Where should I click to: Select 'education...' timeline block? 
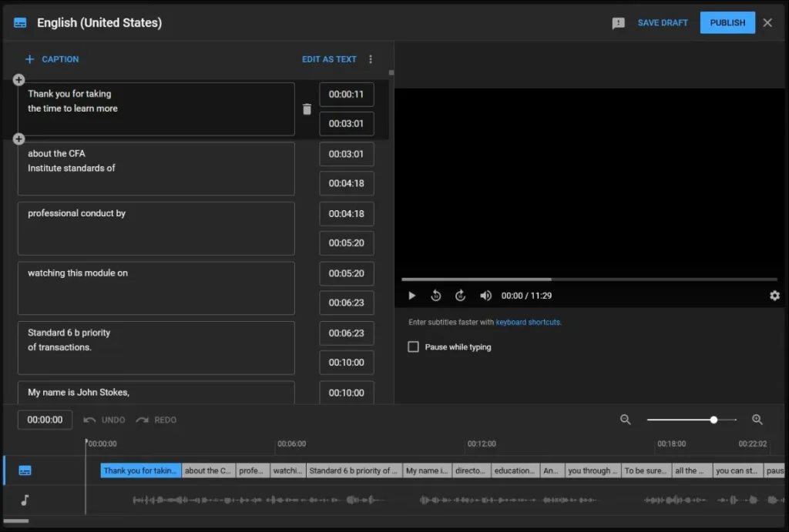tap(515, 470)
